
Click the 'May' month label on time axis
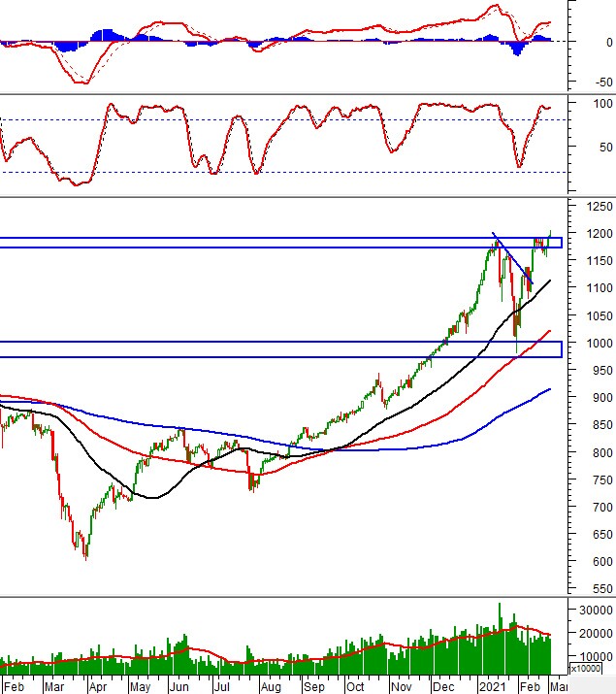[141, 687]
